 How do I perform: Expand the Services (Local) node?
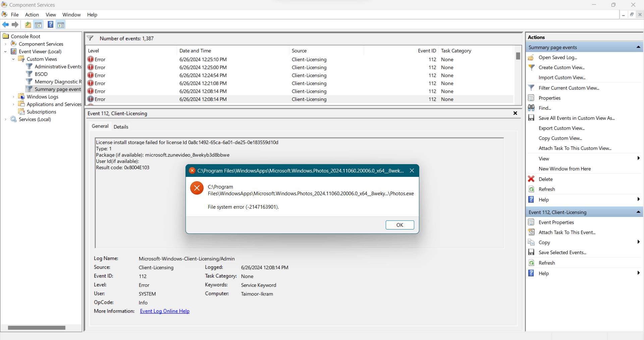pos(5,119)
